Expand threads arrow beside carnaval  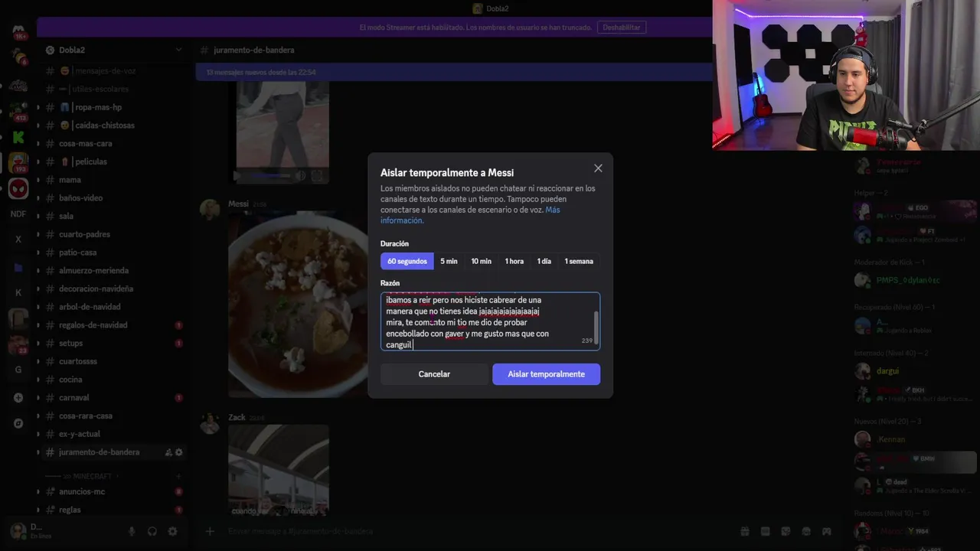[x=38, y=398]
